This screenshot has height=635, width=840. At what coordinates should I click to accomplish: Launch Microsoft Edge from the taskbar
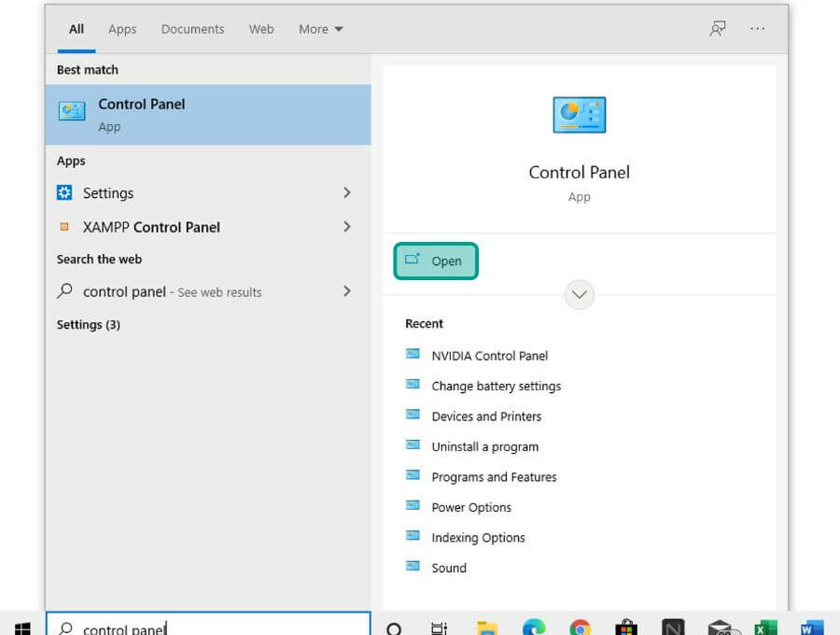click(534, 628)
